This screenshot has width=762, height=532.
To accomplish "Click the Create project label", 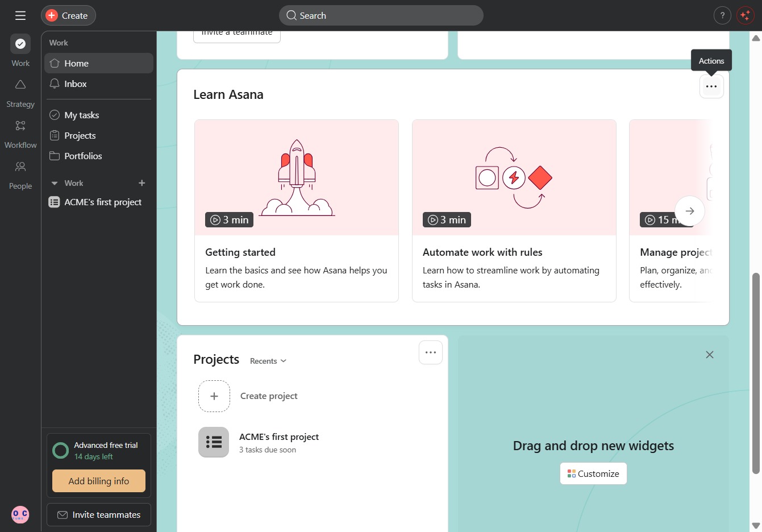I will pyautogui.click(x=269, y=396).
